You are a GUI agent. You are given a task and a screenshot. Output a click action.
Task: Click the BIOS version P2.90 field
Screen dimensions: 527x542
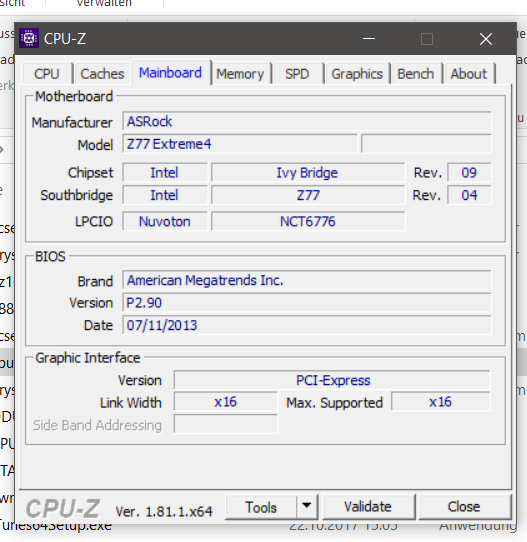pyautogui.click(x=307, y=303)
